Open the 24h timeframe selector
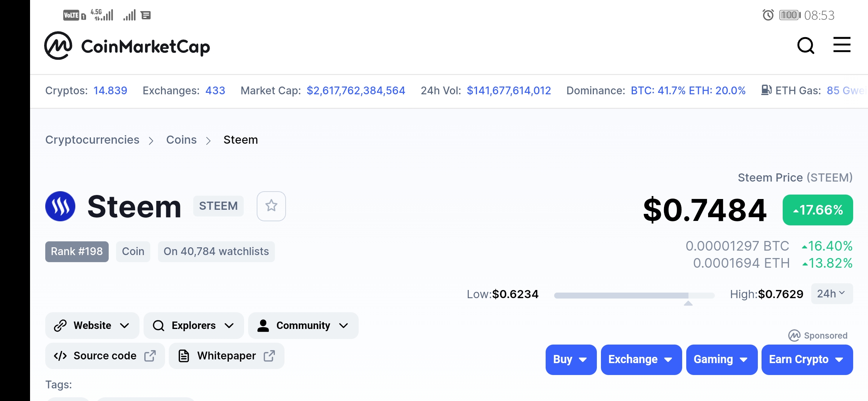 [x=832, y=294]
